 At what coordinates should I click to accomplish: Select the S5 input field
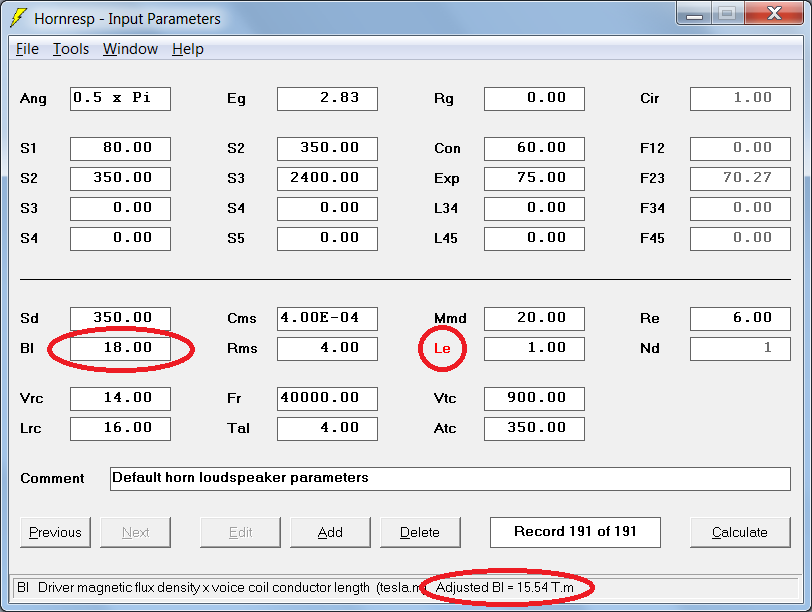coord(327,239)
